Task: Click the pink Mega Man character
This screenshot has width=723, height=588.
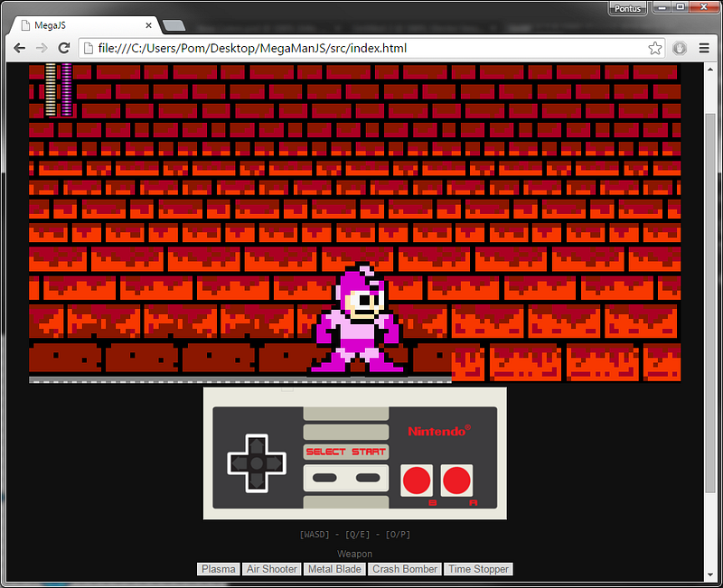Action: pyautogui.click(x=357, y=318)
